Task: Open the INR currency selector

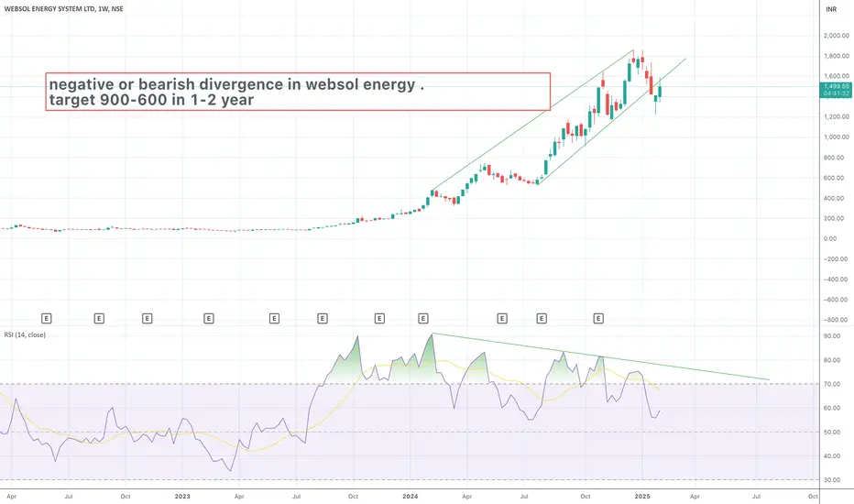Action: point(831,9)
